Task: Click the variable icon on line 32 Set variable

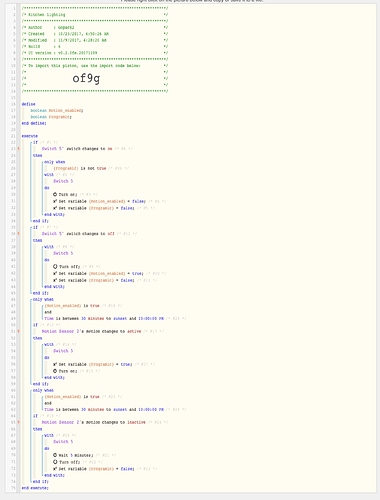Action: click(x=55, y=208)
